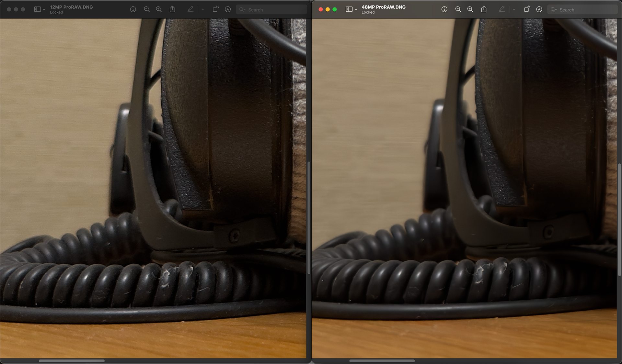Click the Locked label under 48MP ProRAW.DNG

coord(368,12)
